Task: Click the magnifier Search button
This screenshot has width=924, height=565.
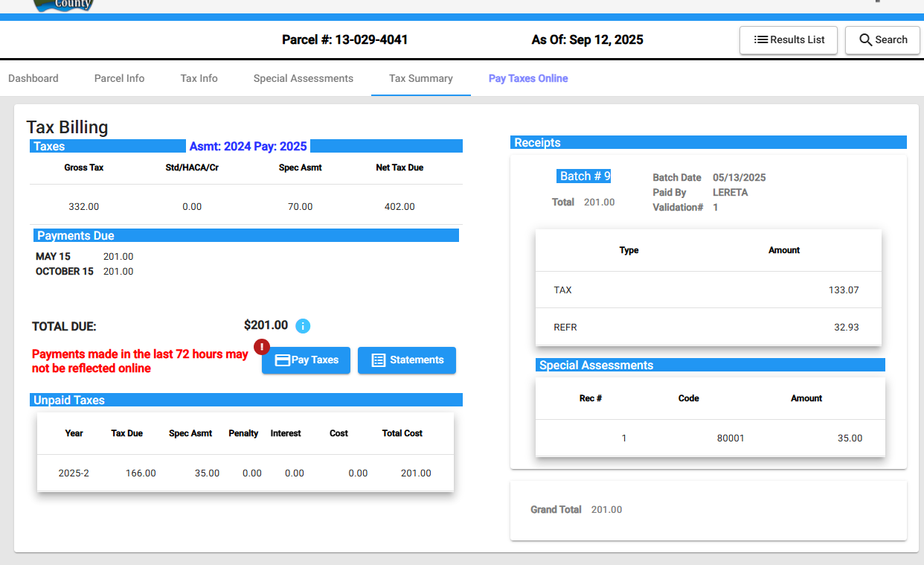Action: tap(882, 40)
